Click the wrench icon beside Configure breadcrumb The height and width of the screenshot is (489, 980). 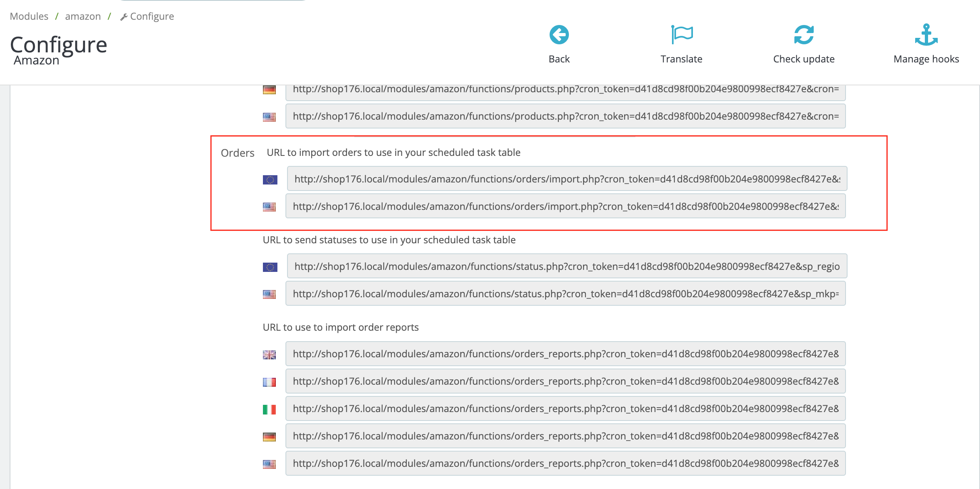coord(124,17)
